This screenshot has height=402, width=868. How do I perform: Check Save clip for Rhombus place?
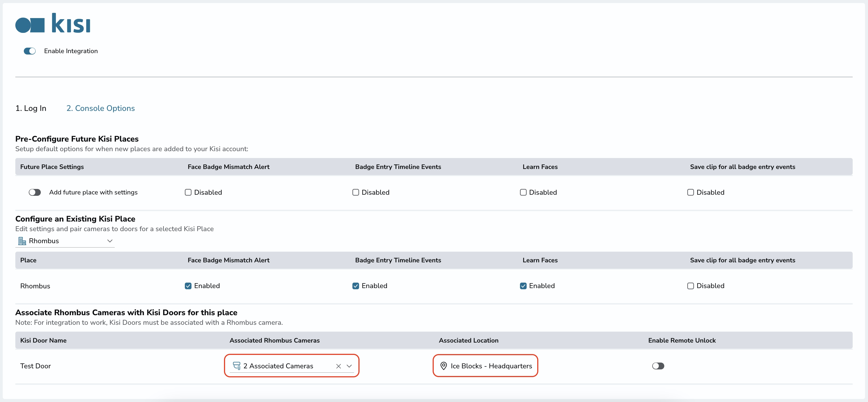pyautogui.click(x=690, y=286)
